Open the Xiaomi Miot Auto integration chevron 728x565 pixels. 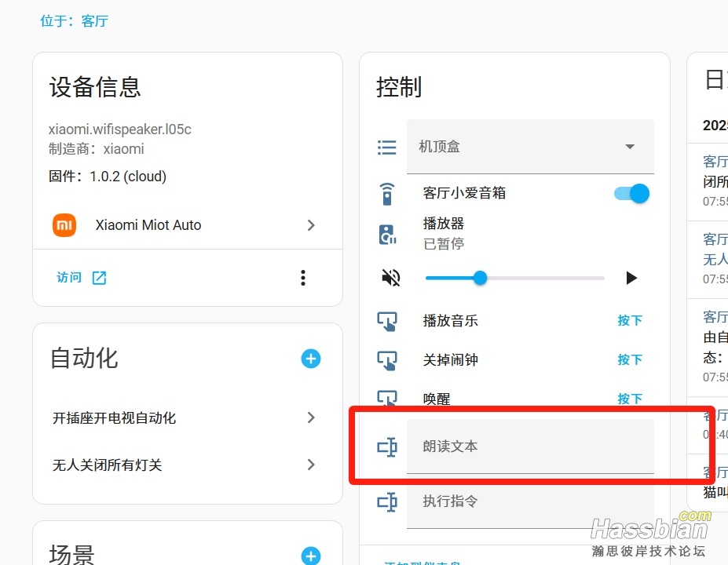311,225
